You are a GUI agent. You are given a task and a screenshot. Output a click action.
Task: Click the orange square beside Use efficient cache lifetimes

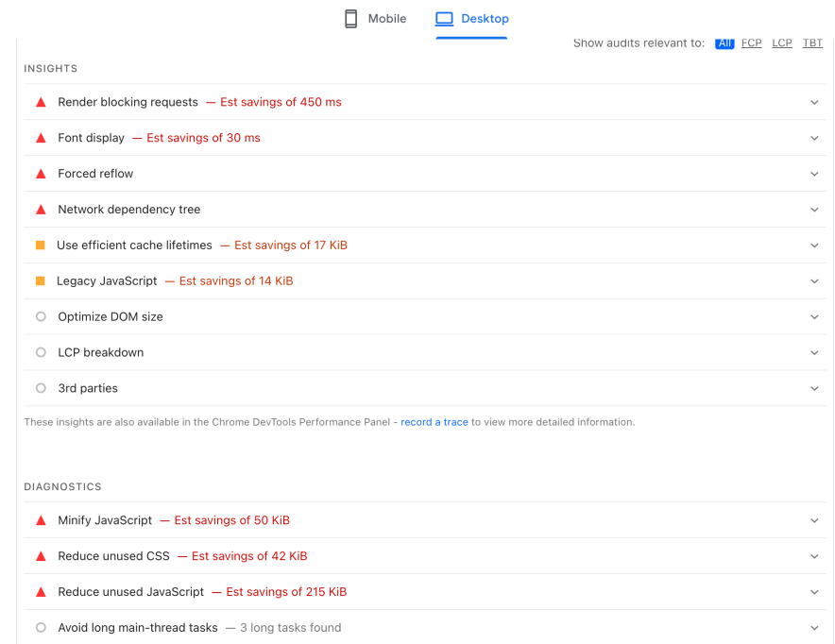click(x=40, y=245)
